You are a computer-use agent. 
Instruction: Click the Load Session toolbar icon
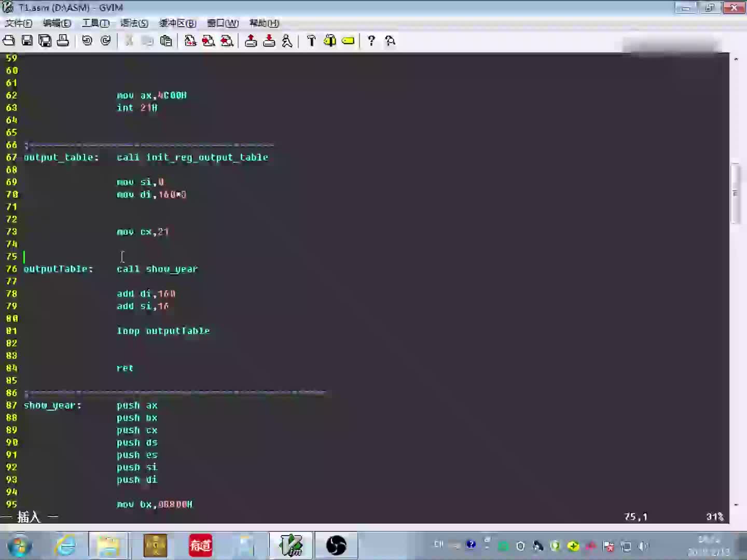(x=251, y=40)
